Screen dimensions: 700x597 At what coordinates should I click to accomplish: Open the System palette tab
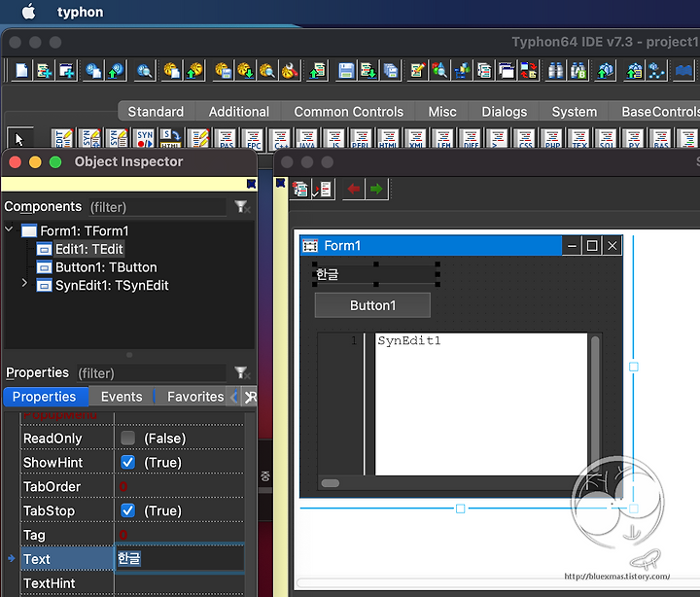coord(575,112)
